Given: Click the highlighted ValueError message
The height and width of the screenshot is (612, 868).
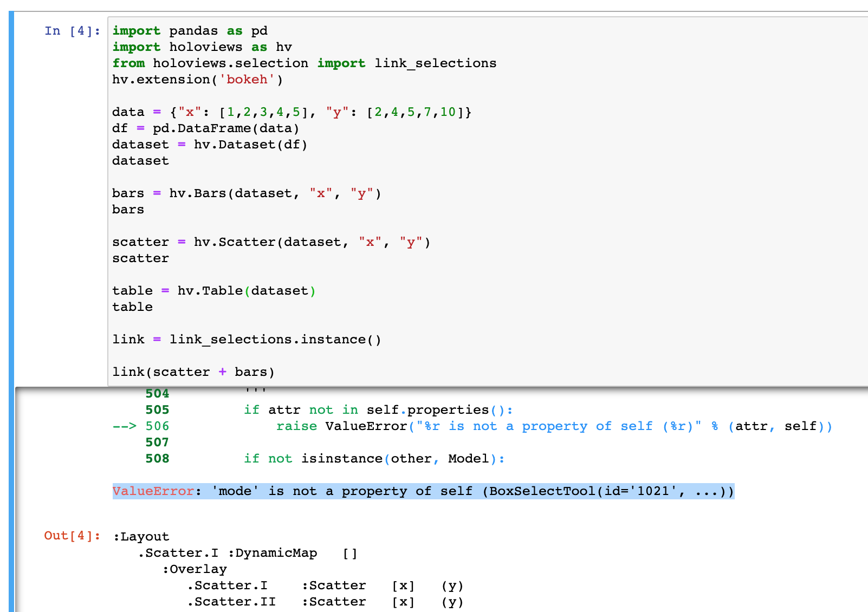Looking at the screenshot, I should point(424,491).
